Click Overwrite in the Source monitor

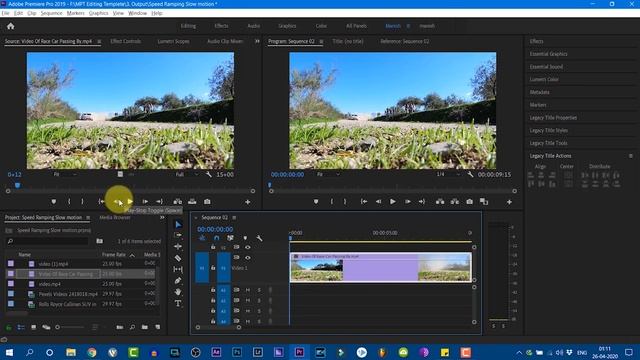pyautogui.click(x=192, y=202)
